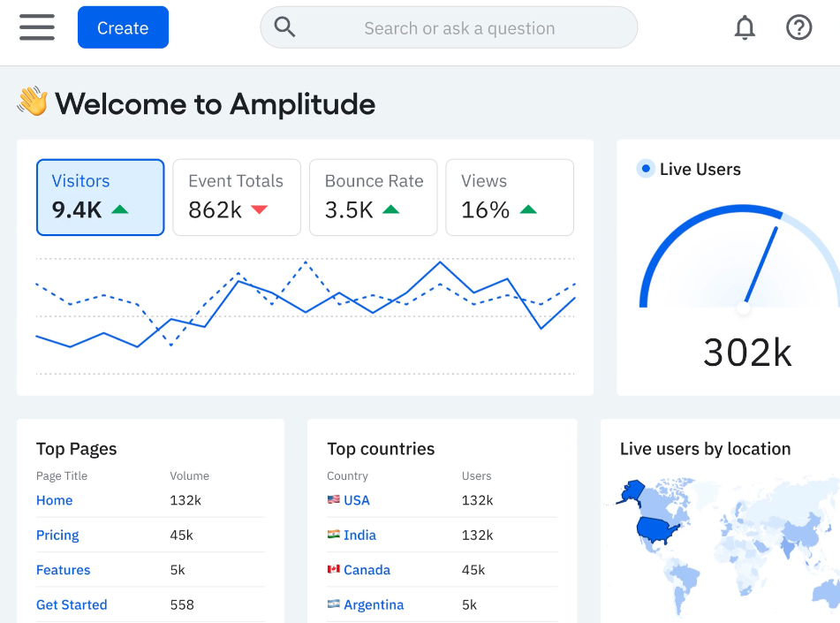This screenshot has height=623, width=840.
Task: Click the 5k volume for Features
Action: point(178,570)
